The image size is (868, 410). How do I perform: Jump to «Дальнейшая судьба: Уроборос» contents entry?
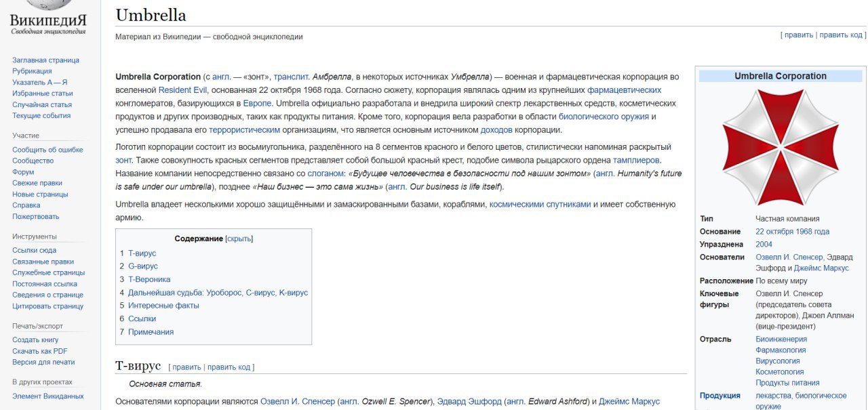pyautogui.click(x=214, y=293)
